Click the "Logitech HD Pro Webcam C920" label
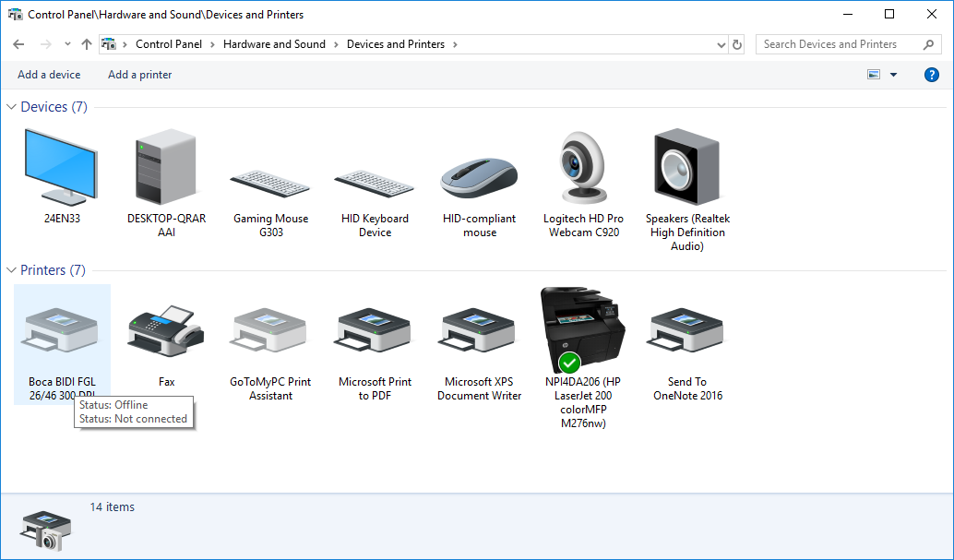This screenshot has width=954, height=560. coord(583,225)
